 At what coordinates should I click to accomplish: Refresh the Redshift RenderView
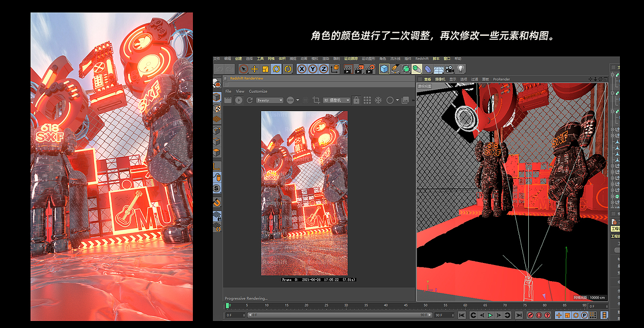pos(250,100)
